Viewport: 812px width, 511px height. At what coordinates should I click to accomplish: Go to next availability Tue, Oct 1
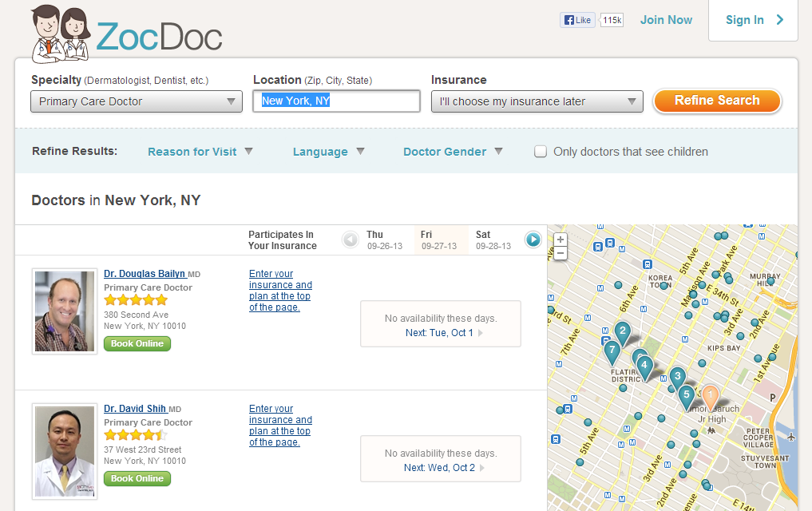click(444, 333)
